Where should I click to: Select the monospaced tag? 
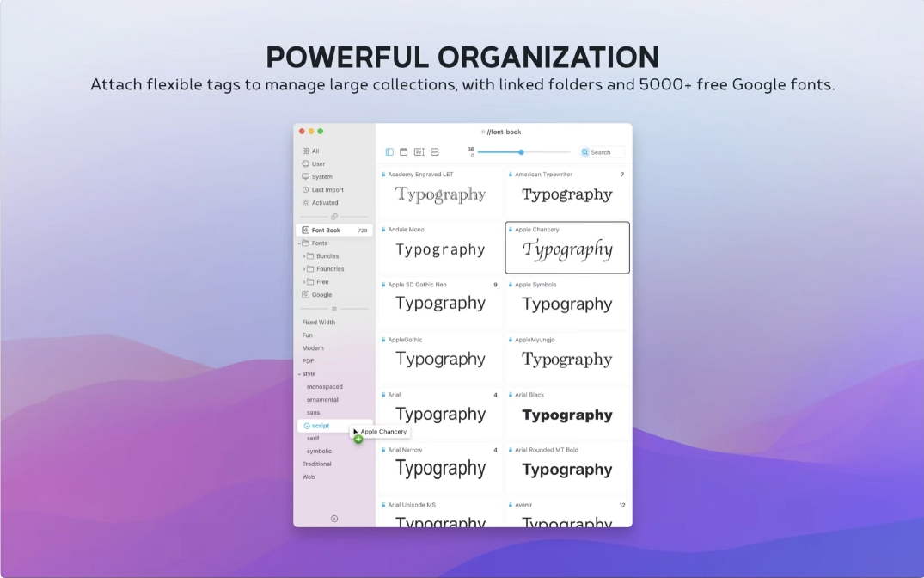pyautogui.click(x=324, y=387)
